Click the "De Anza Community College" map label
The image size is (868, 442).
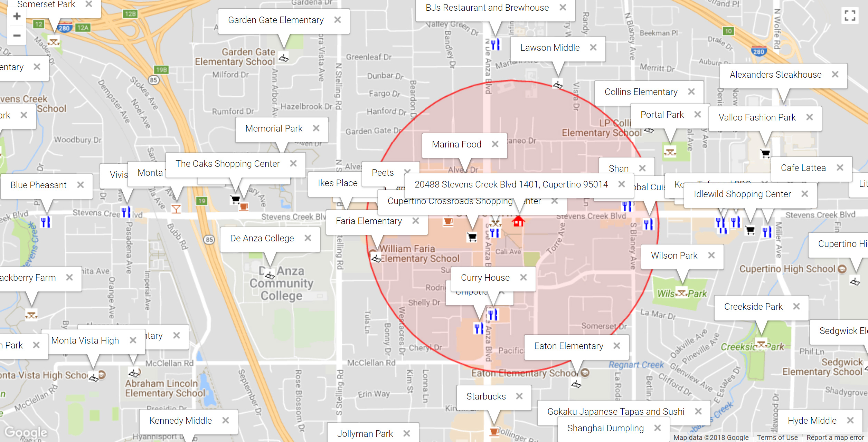282,283
